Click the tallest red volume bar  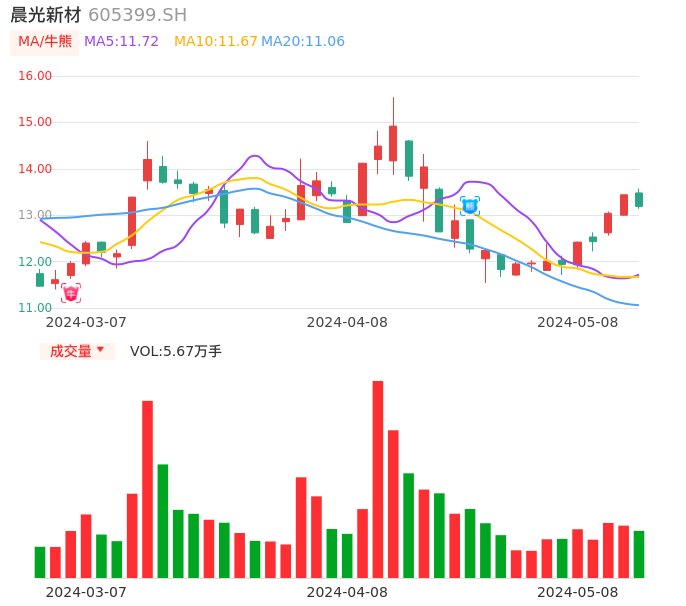[378, 480]
